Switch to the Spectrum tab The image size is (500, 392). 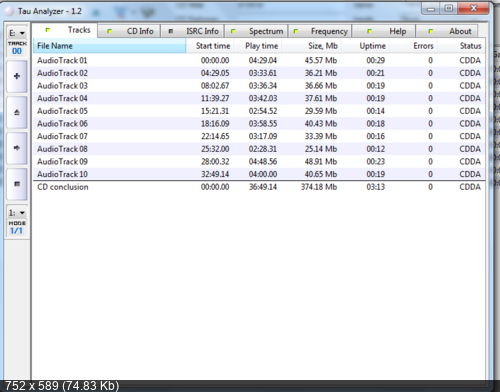257,31
